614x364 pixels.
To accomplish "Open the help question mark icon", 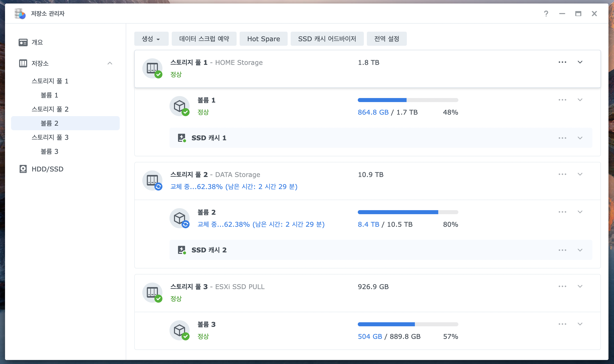I will [x=546, y=14].
